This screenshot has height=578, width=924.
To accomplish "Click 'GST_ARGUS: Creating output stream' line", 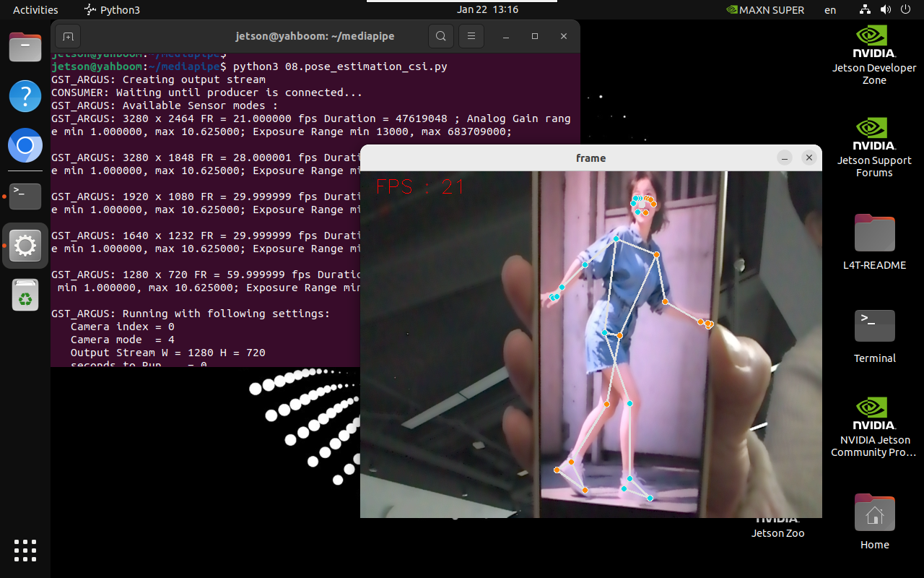I will [x=158, y=79].
